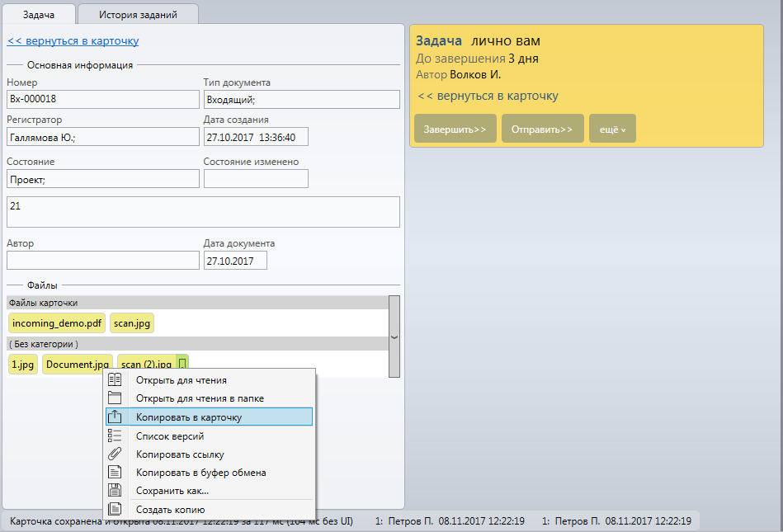Click into the Дата документа field
Image resolution: width=783 pixels, height=532 pixels.
coord(234,261)
